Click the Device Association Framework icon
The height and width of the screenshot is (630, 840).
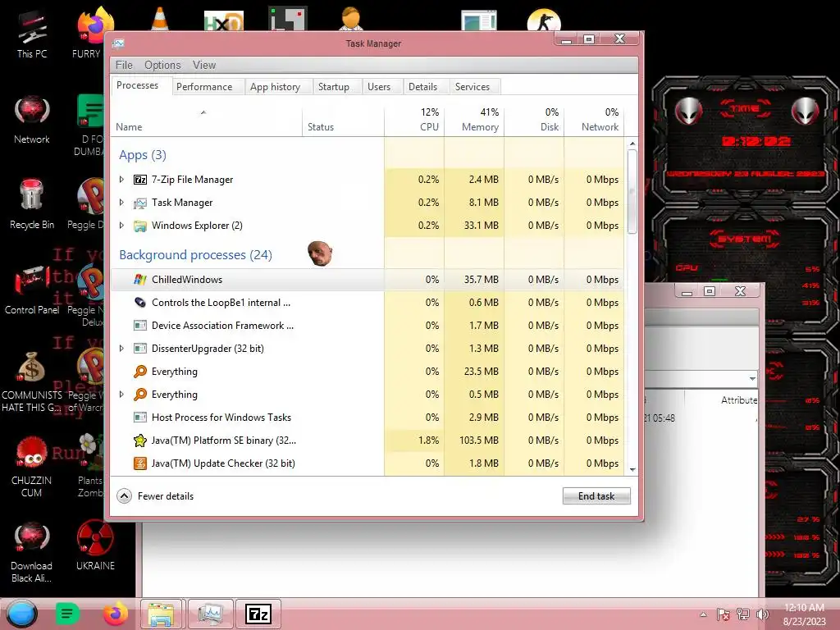click(139, 325)
